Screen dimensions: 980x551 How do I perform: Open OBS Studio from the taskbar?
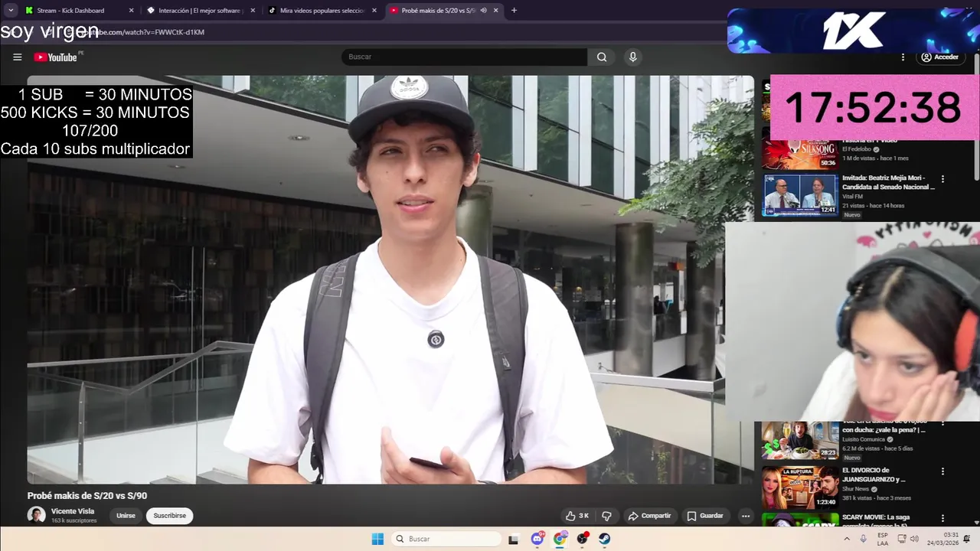583,539
